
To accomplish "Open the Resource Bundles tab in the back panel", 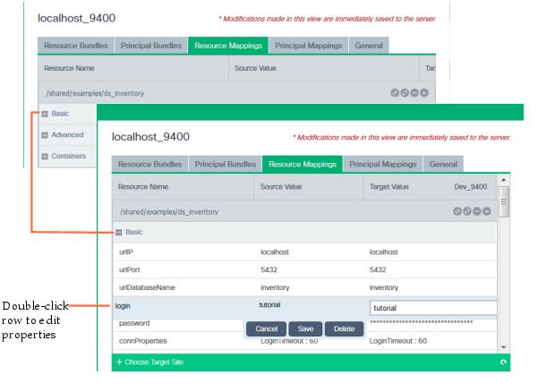I will point(76,46).
